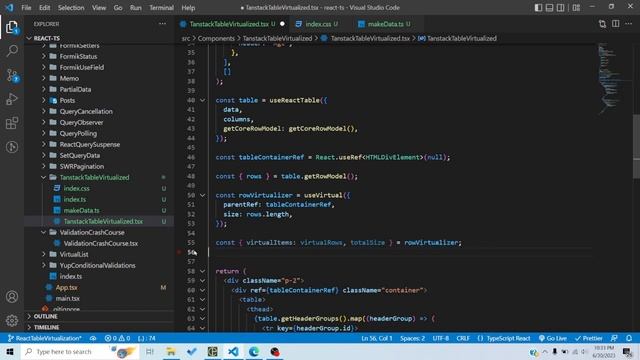
Task: Click the taskbar search box
Action: (x=80, y=352)
